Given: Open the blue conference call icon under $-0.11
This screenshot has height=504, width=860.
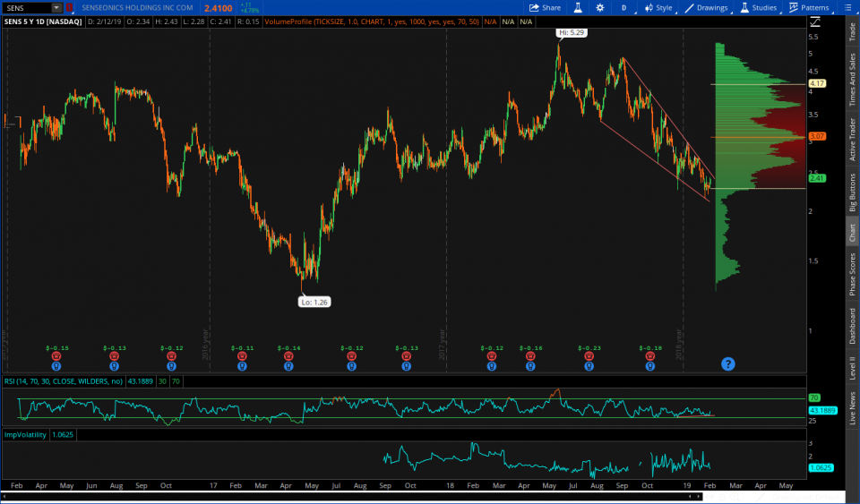Looking at the screenshot, I should pos(242,366).
